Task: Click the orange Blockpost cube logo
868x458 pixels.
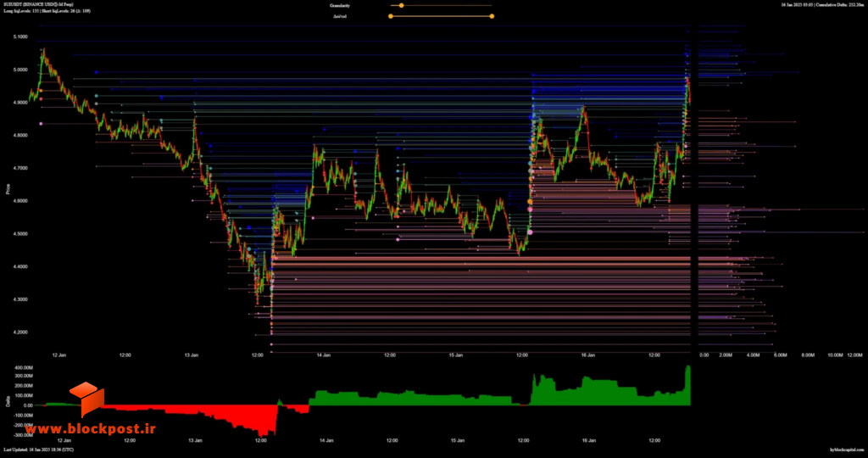Action: [x=86, y=399]
